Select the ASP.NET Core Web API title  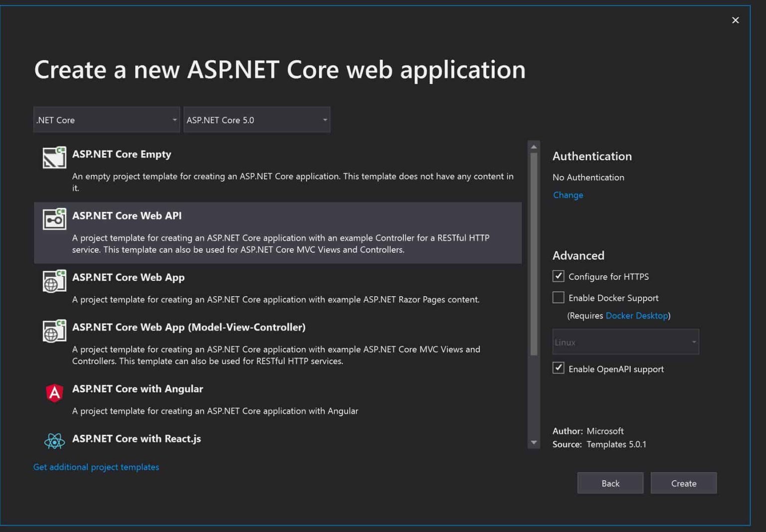tap(127, 215)
